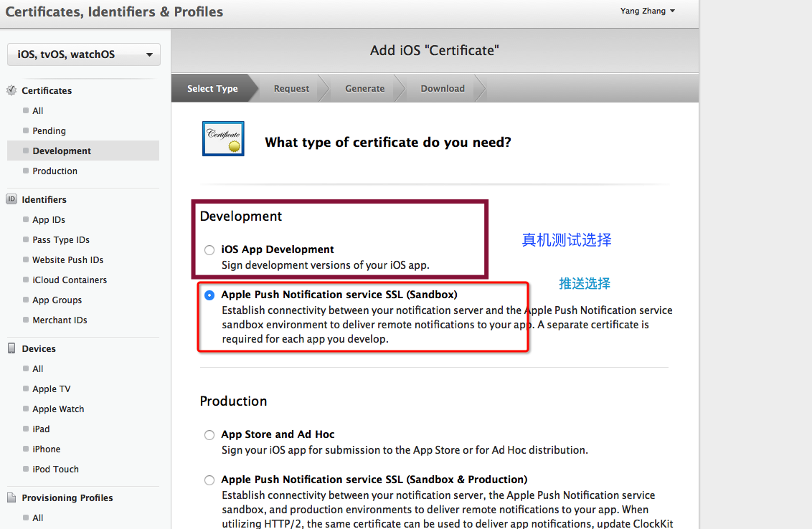Open All under Devices
812x529 pixels.
[38, 368]
